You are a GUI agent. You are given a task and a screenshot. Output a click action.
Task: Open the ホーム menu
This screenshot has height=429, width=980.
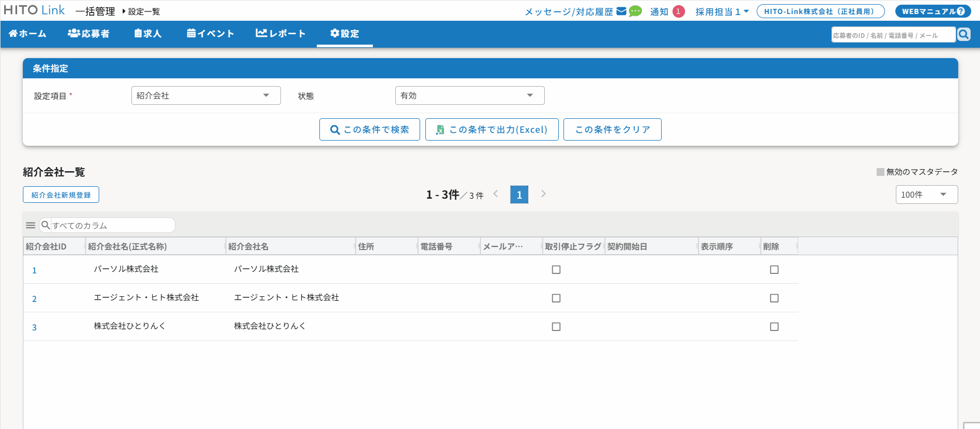tap(28, 34)
